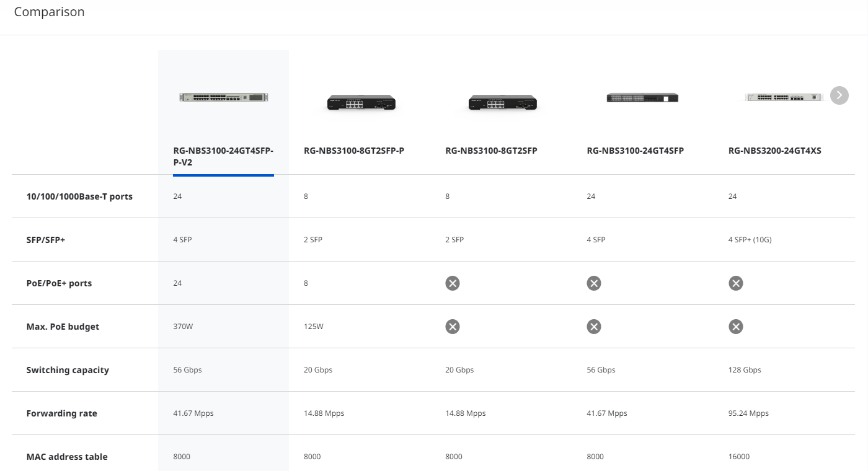The width and height of the screenshot is (868, 471).
Task: Click Base-T ports value 8 for RG-NBS3100-8GT2SFP
Action: tap(448, 196)
